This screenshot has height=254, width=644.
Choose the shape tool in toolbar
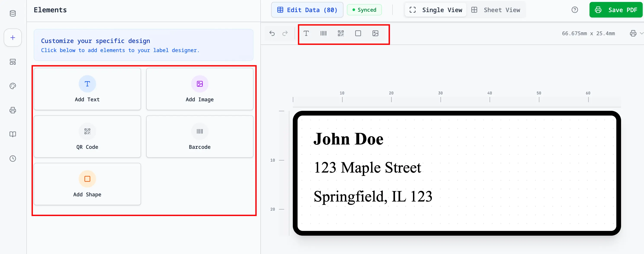coord(358,33)
